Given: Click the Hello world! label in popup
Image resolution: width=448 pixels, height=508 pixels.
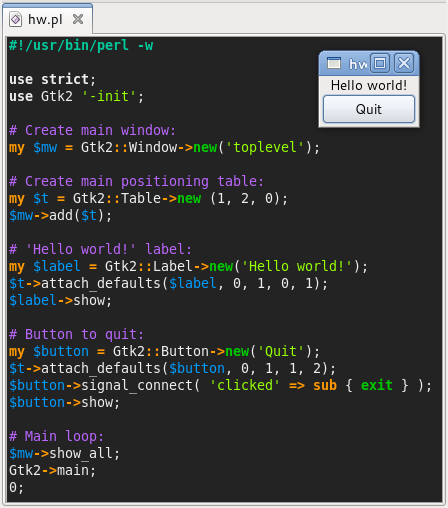Looking at the screenshot, I should (x=369, y=85).
